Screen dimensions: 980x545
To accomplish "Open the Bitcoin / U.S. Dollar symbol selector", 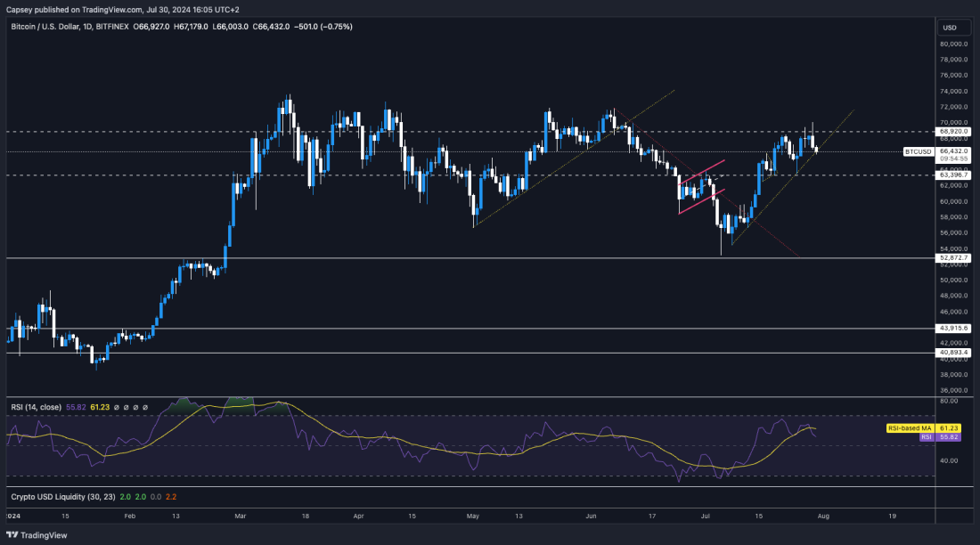I will click(x=47, y=28).
